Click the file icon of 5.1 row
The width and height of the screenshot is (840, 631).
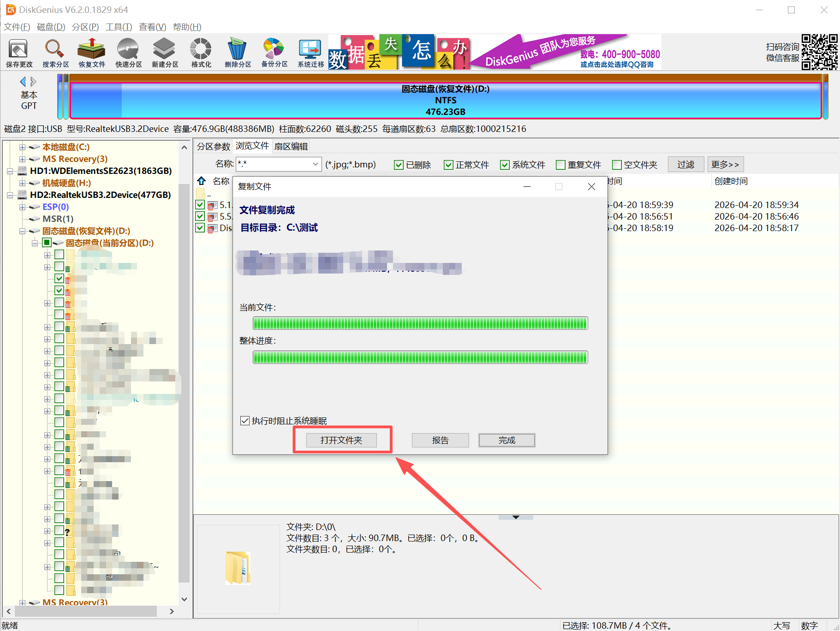click(213, 205)
